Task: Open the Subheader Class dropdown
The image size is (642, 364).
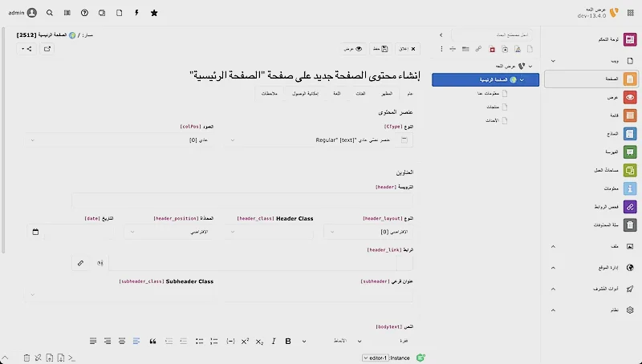Action: [x=119, y=294]
